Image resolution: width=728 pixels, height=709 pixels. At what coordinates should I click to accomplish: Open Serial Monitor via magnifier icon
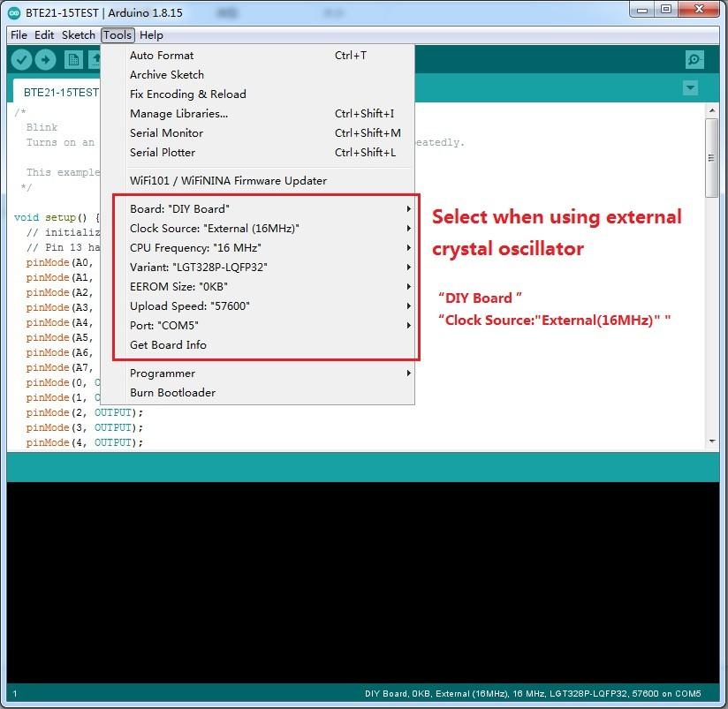click(694, 59)
